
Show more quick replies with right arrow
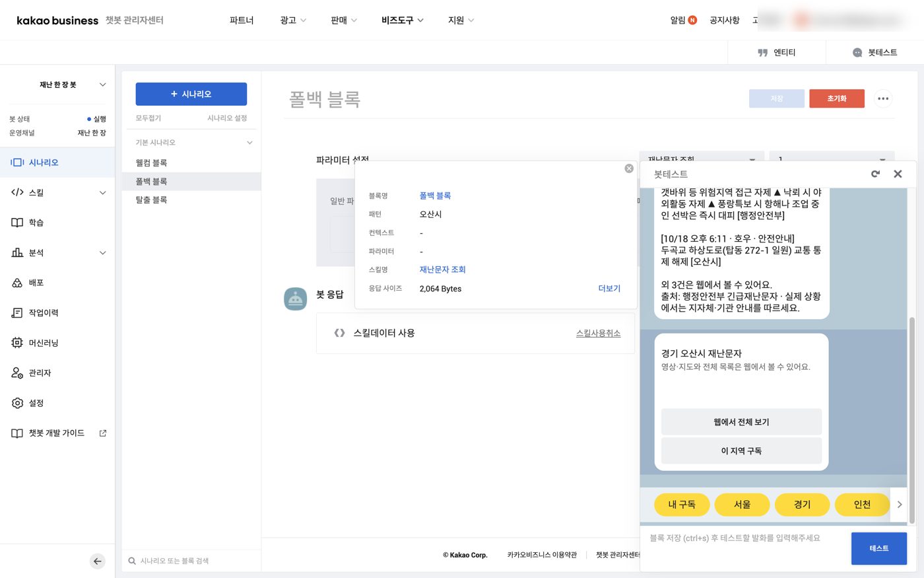(899, 504)
